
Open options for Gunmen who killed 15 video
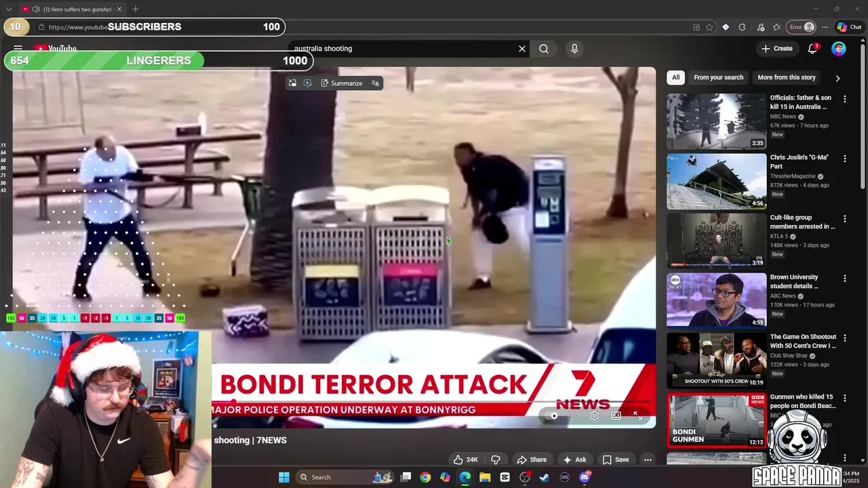pyautogui.click(x=844, y=399)
